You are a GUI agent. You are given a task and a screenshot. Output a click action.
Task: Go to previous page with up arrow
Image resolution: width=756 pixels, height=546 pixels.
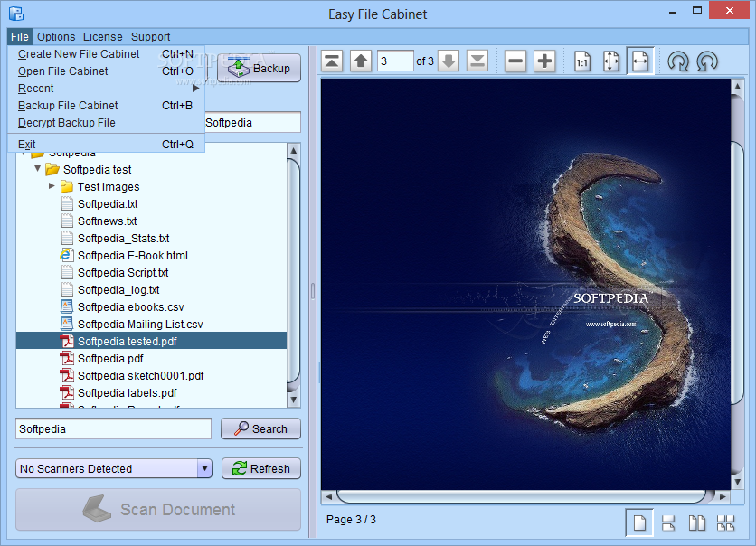pyautogui.click(x=361, y=61)
